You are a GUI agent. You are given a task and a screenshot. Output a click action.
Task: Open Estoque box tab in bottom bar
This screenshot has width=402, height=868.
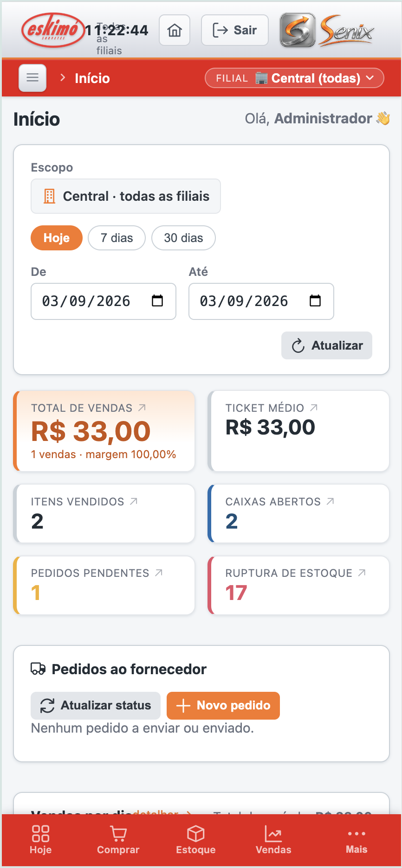196,840
